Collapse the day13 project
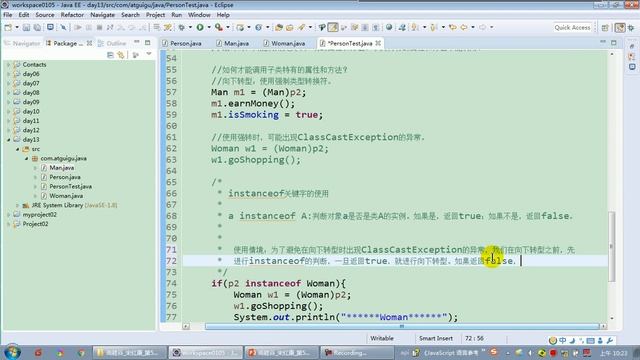 click(8, 140)
